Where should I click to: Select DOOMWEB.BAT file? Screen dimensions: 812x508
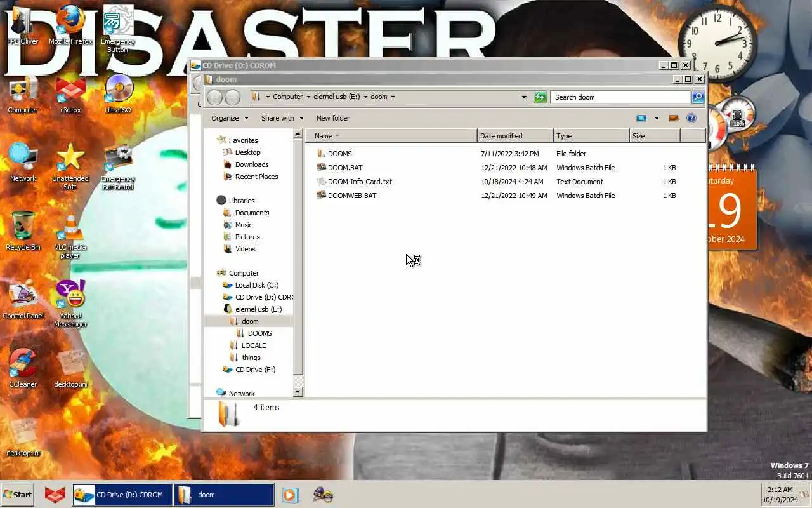pyautogui.click(x=346, y=196)
